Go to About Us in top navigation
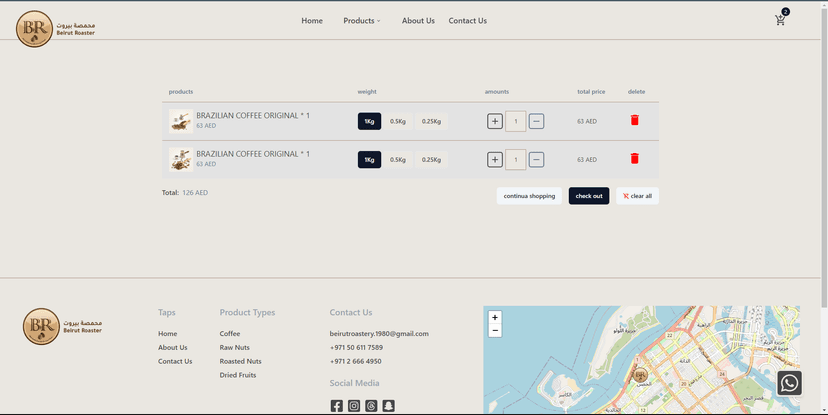This screenshot has width=828, height=415. click(x=418, y=21)
